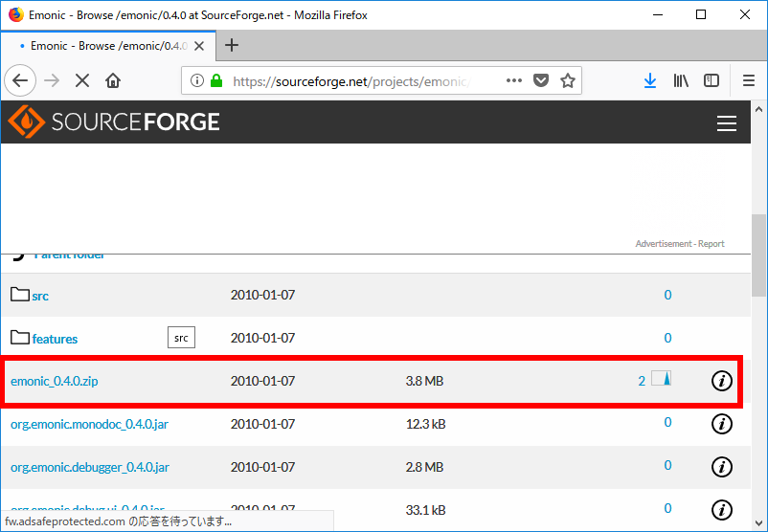Open downloads chart icon for emonic_0.4.0.zip
768x532 pixels.
pos(661,378)
